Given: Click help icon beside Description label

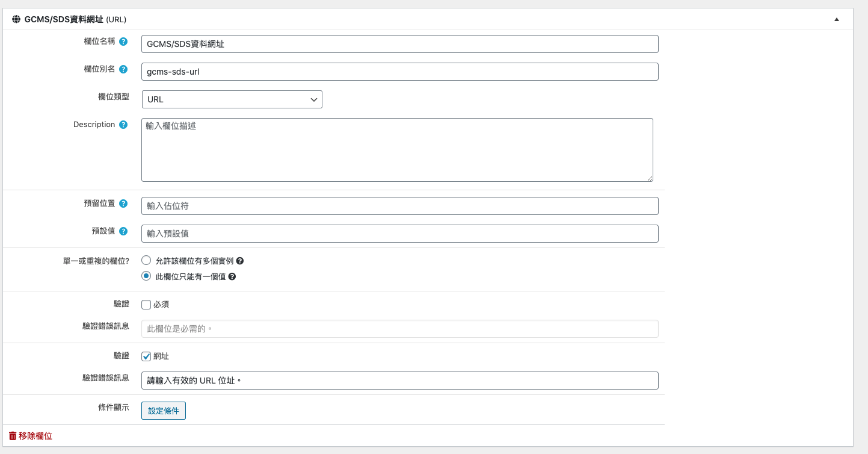Looking at the screenshot, I should coord(123,125).
